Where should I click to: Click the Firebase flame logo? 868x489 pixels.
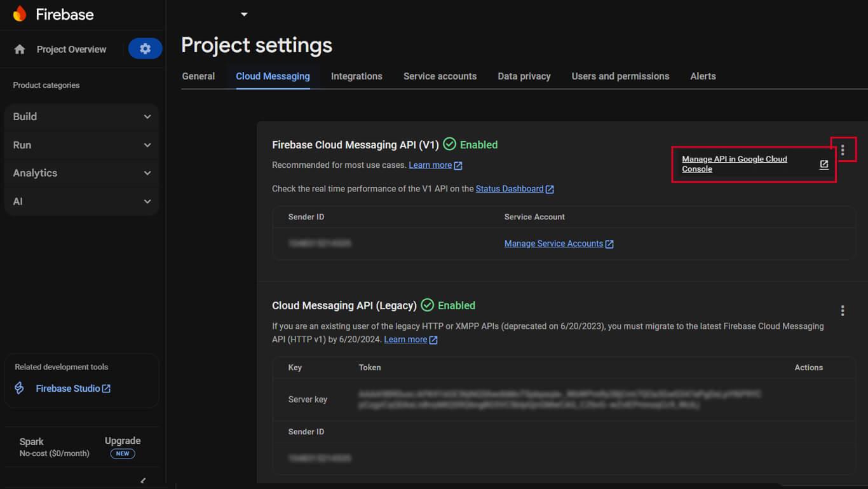tap(20, 13)
